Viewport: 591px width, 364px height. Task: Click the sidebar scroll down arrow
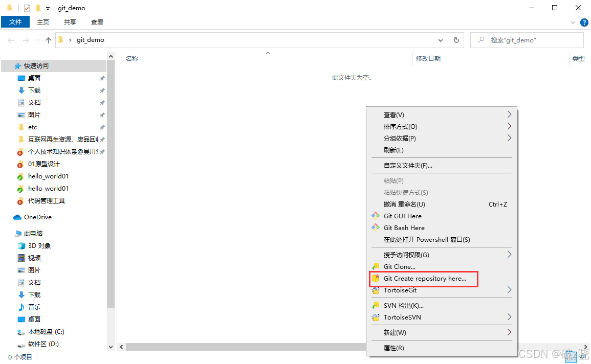click(111, 347)
